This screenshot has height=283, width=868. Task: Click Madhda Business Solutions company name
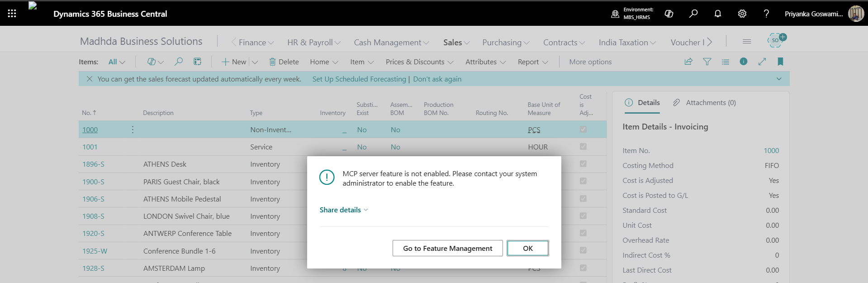141,41
